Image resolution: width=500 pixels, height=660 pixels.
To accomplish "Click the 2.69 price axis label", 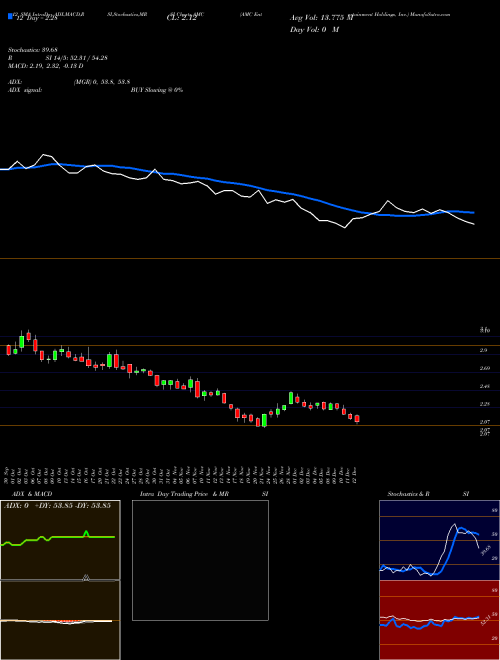I will [485, 368].
